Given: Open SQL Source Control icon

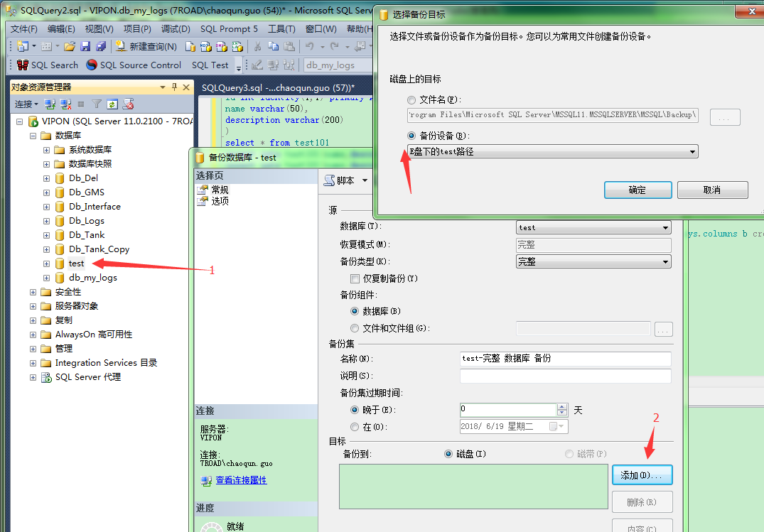Looking at the screenshot, I should tap(134, 65).
